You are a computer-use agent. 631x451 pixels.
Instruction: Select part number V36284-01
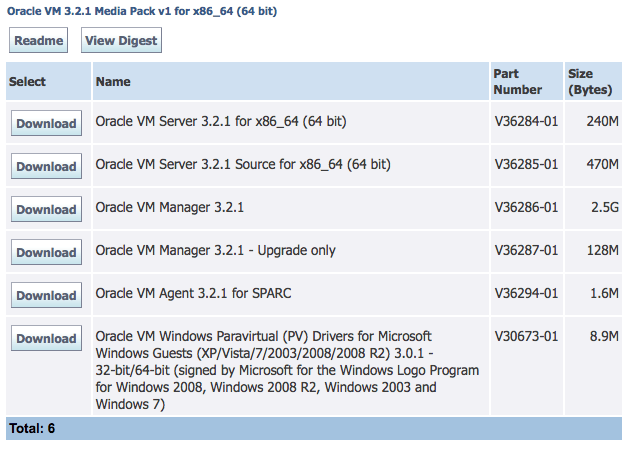(x=526, y=121)
